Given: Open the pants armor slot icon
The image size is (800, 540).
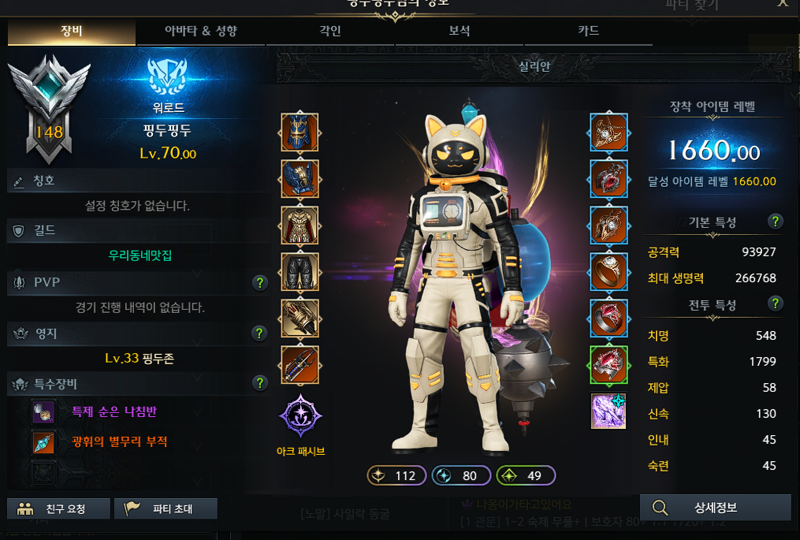Looking at the screenshot, I should click(x=299, y=272).
